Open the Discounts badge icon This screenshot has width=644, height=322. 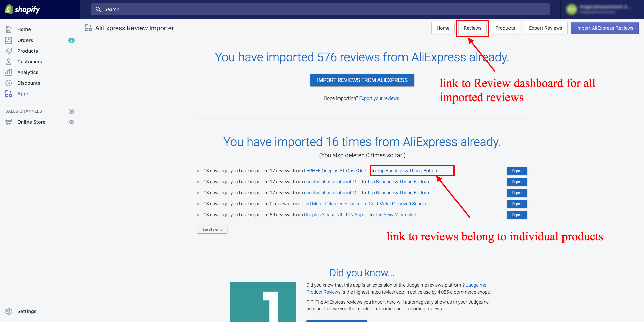pos(9,83)
